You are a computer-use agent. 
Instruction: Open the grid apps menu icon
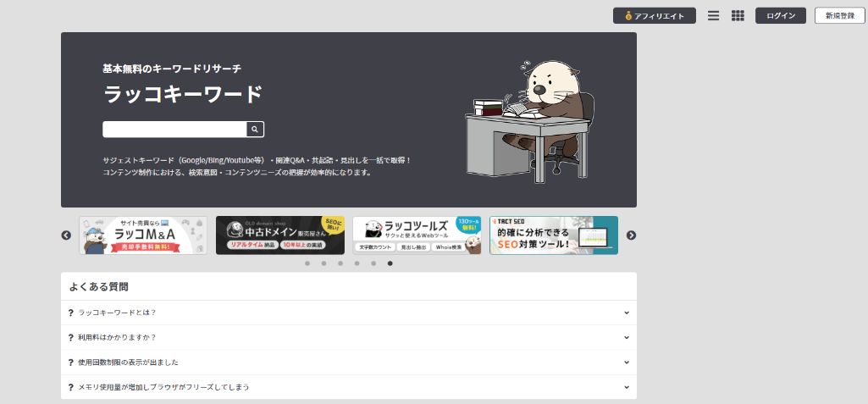[738, 15]
